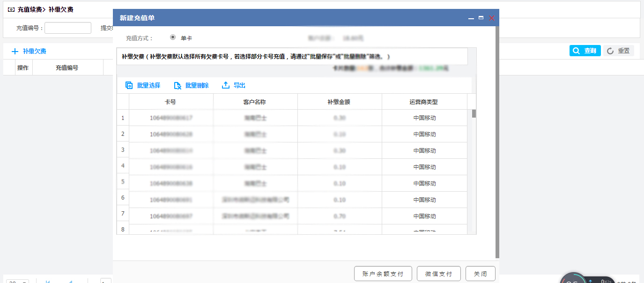Click the 导出 export icon

(x=226, y=85)
